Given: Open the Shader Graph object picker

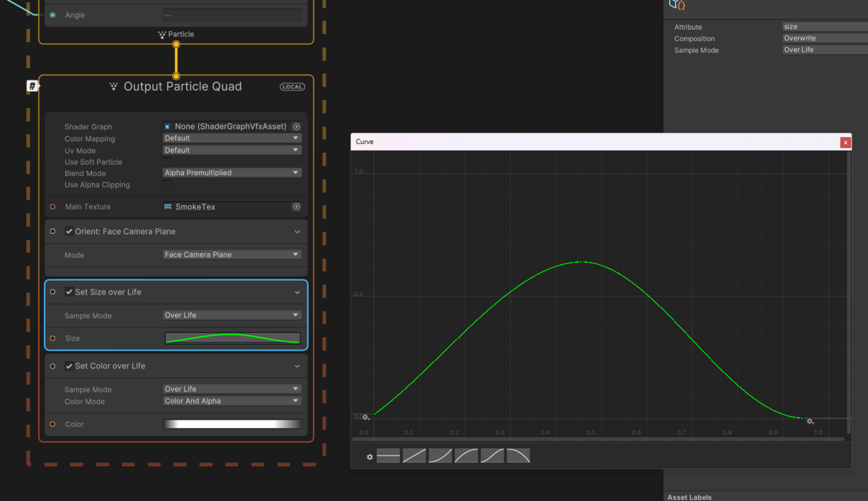Looking at the screenshot, I should [297, 127].
